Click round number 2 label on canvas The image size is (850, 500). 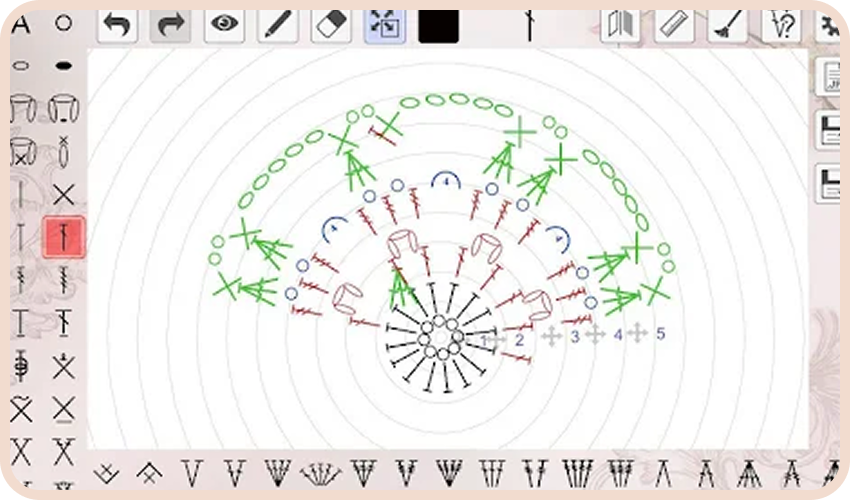(x=519, y=339)
